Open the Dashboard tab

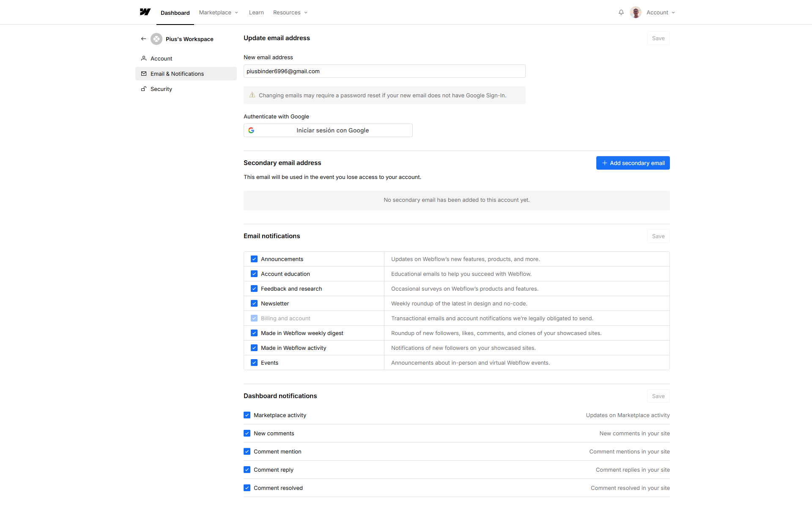175,13
